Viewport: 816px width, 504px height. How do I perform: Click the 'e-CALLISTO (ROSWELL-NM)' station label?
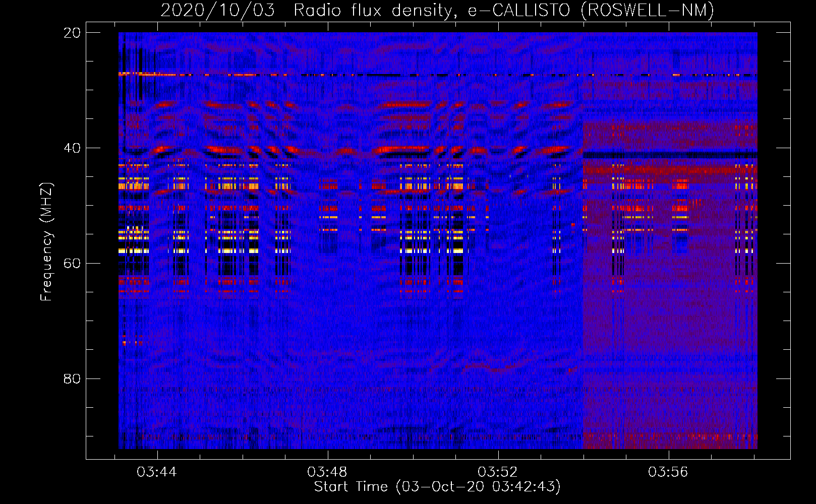(591, 10)
